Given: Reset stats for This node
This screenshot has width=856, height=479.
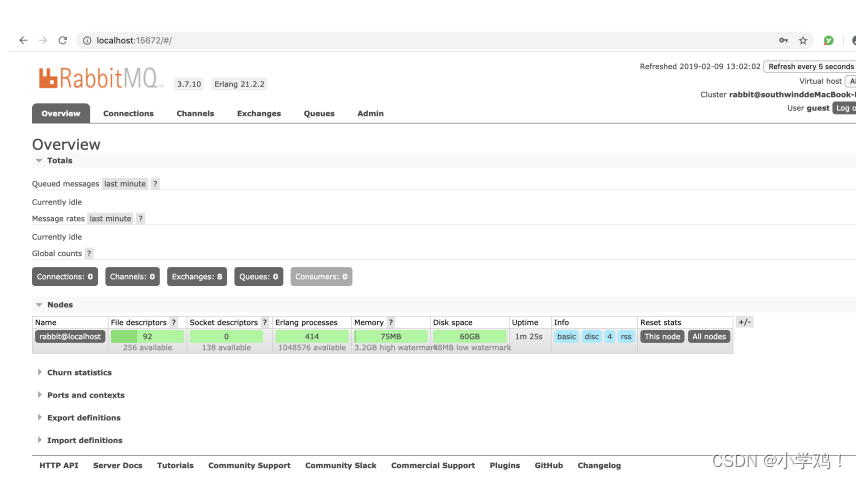Looking at the screenshot, I should click(x=662, y=336).
